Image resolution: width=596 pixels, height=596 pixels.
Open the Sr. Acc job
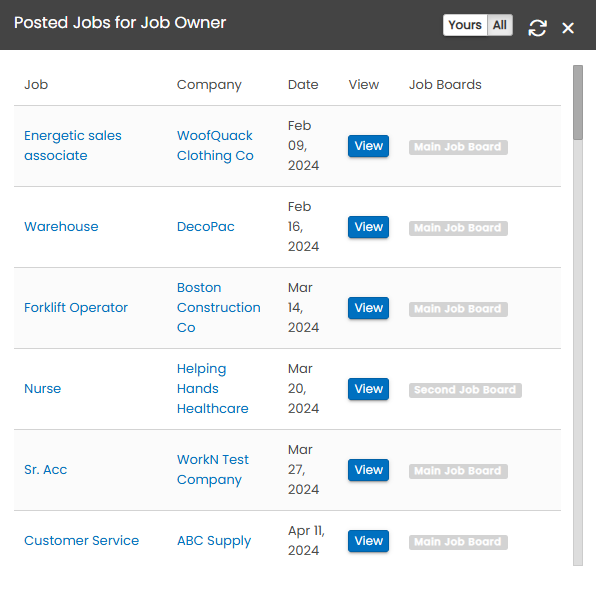point(46,469)
